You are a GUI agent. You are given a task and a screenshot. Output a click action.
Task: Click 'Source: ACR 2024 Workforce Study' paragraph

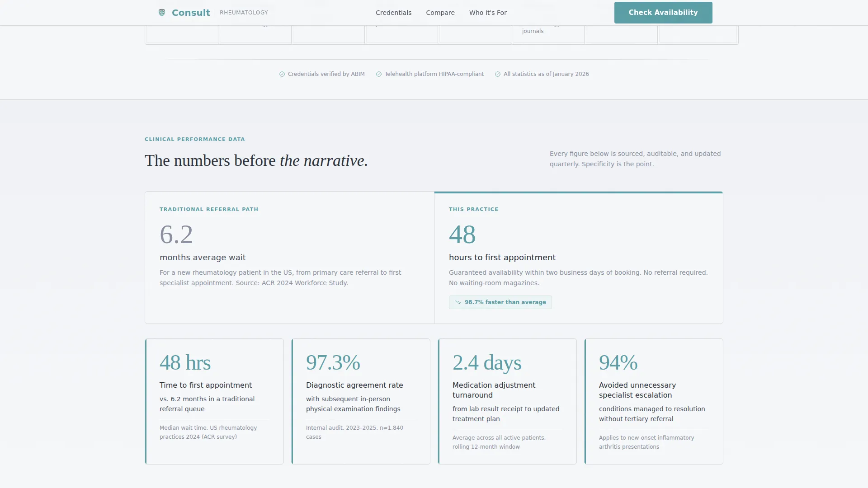coord(280,277)
